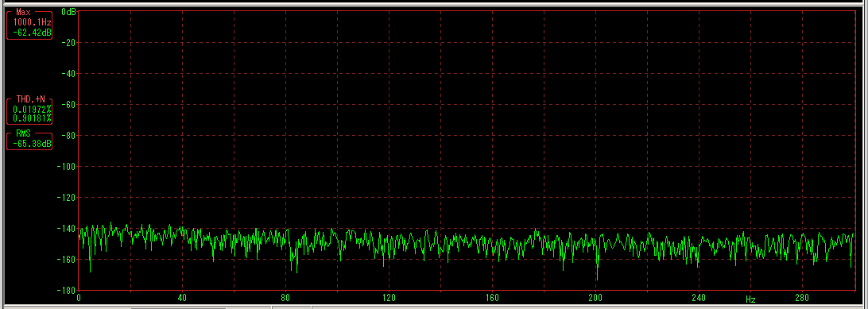Click the RMS readout label
This screenshot has height=309, width=868.
(x=23, y=133)
